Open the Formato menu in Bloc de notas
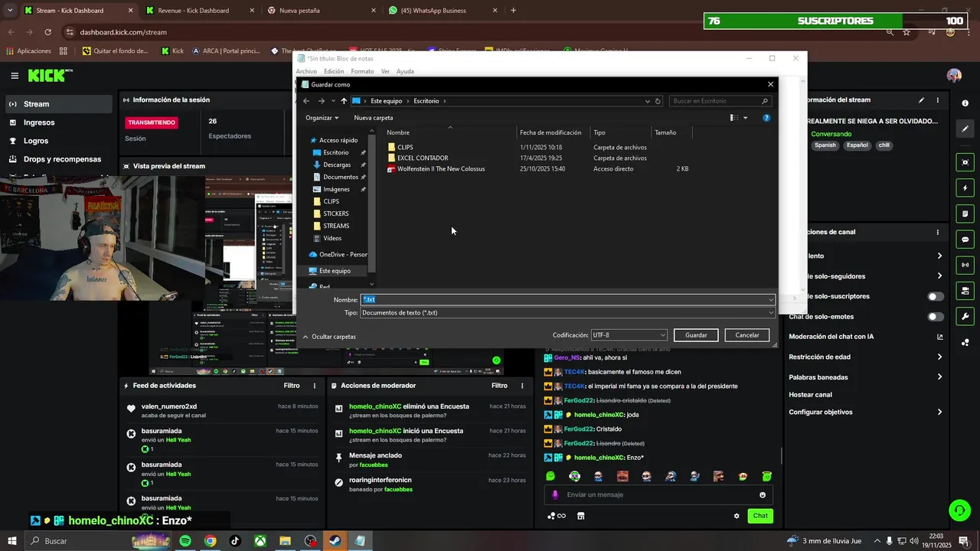Image resolution: width=980 pixels, height=551 pixels. click(x=362, y=71)
